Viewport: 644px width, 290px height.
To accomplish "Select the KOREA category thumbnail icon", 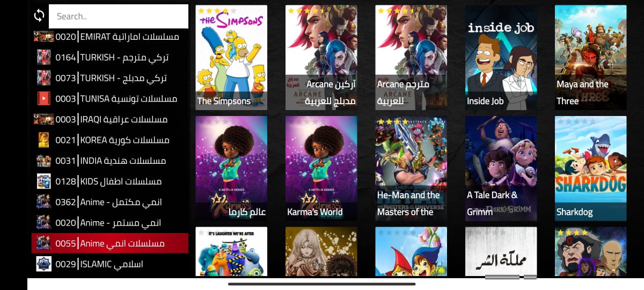I will pyautogui.click(x=43, y=140).
